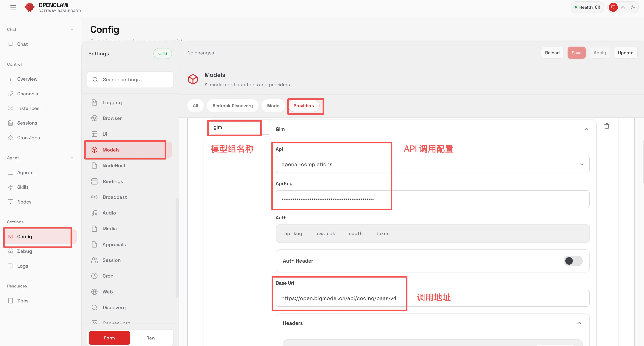Select api-key auth option
Viewport: 644px width, 346px height.
[x=293, y=233]
